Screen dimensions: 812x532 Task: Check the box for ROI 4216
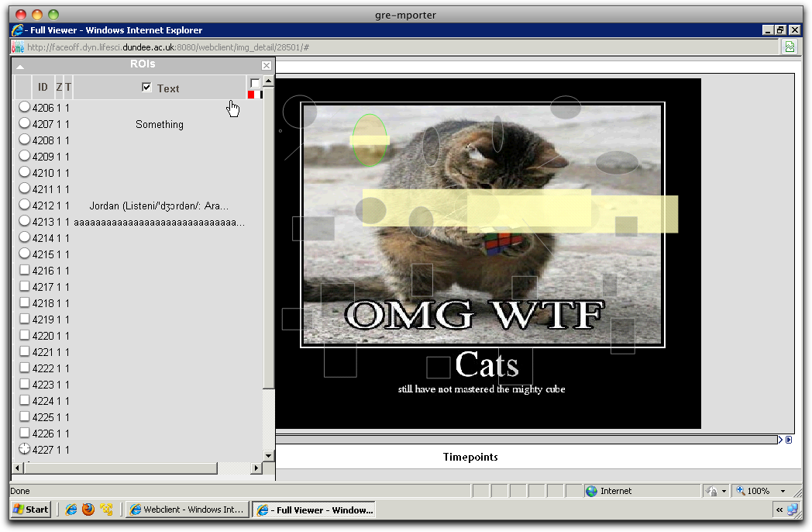[x=24, y=270]
